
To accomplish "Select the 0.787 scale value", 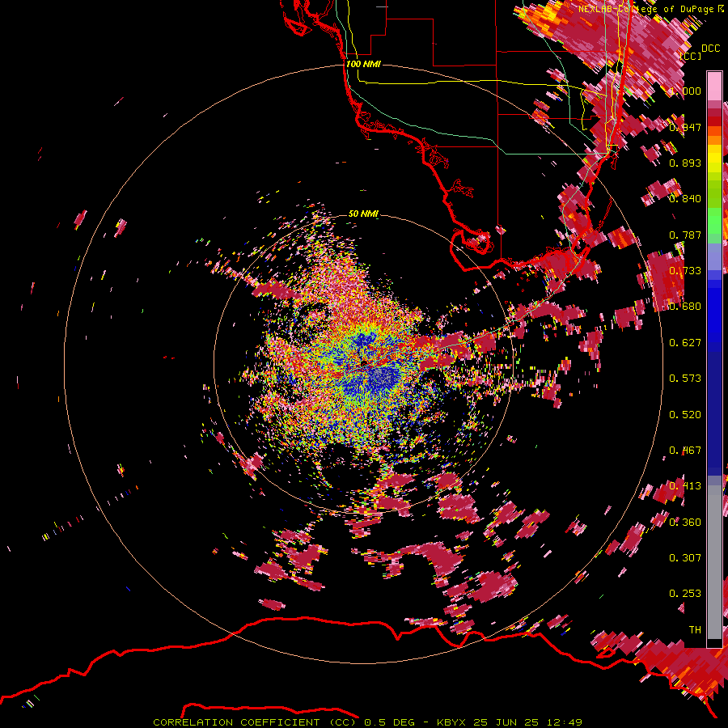I will pos(685,235).
